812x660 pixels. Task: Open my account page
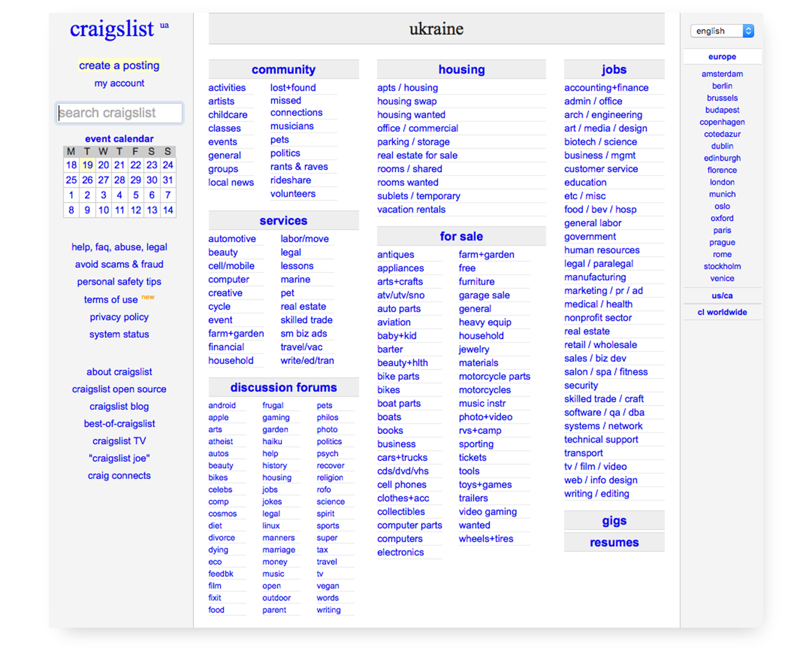(119, 83)
